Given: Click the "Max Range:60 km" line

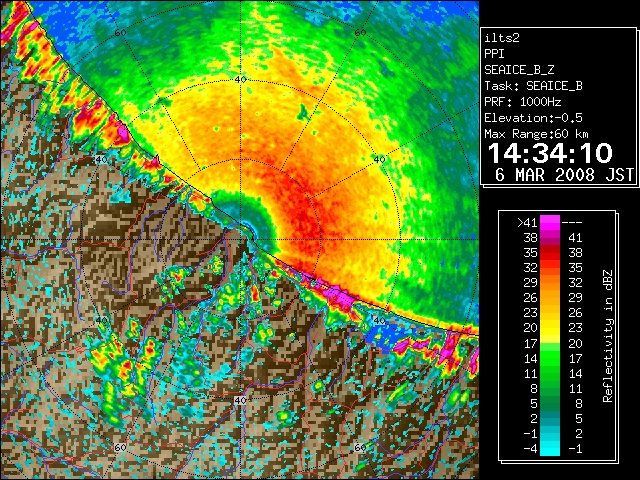Looking at the screenshot, I should [536, 134].
